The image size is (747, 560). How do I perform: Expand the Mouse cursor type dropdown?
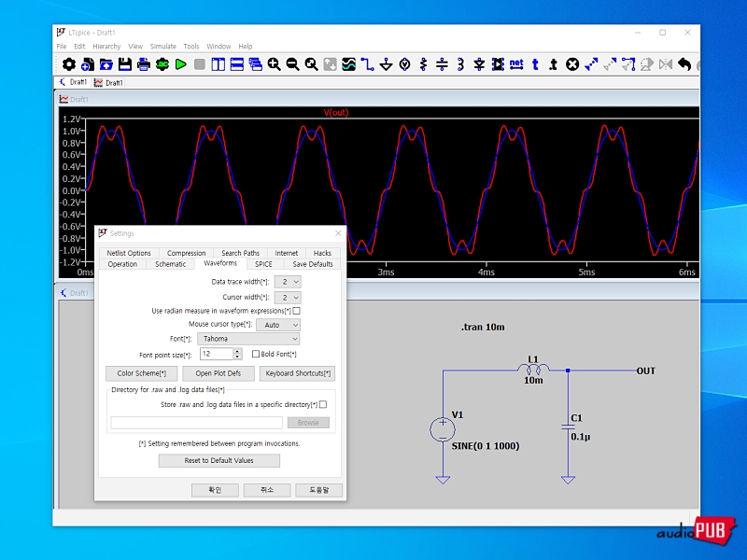[278, 325]
